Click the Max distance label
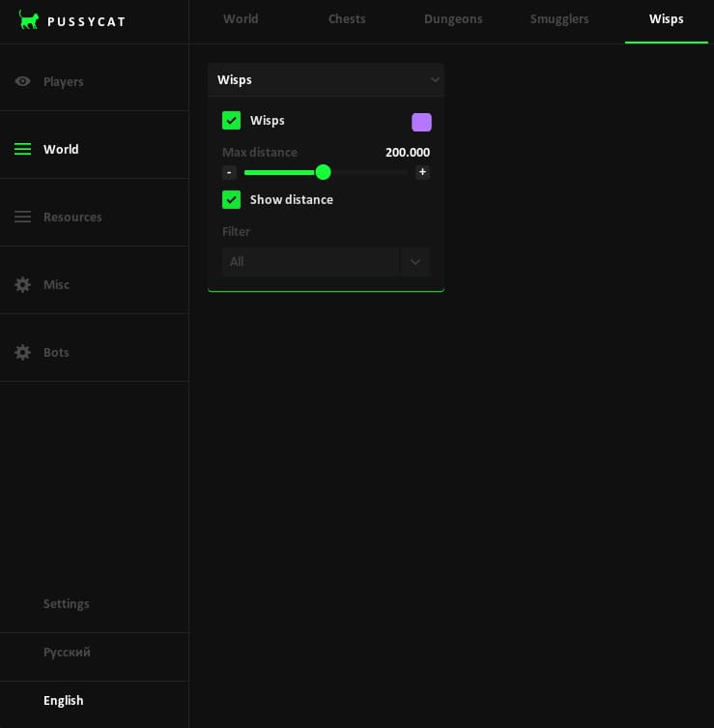This screenshot has height=728, width=714. pos(260,153)
